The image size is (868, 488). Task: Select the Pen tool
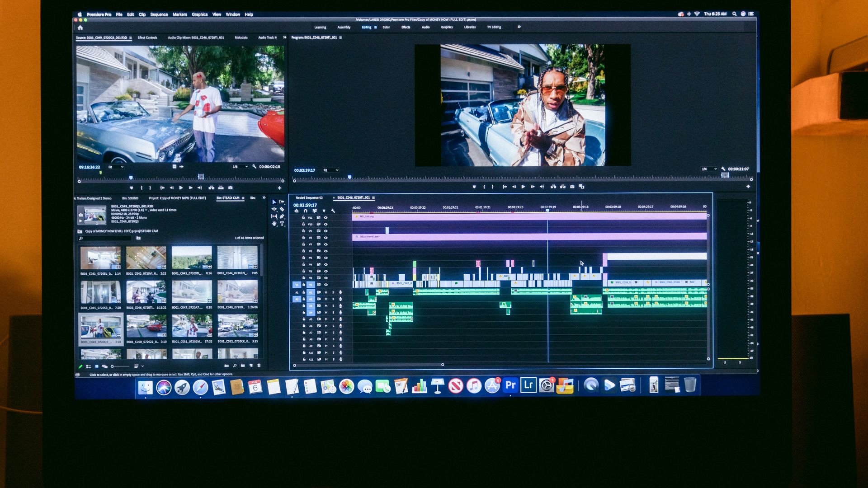[282, 216]
